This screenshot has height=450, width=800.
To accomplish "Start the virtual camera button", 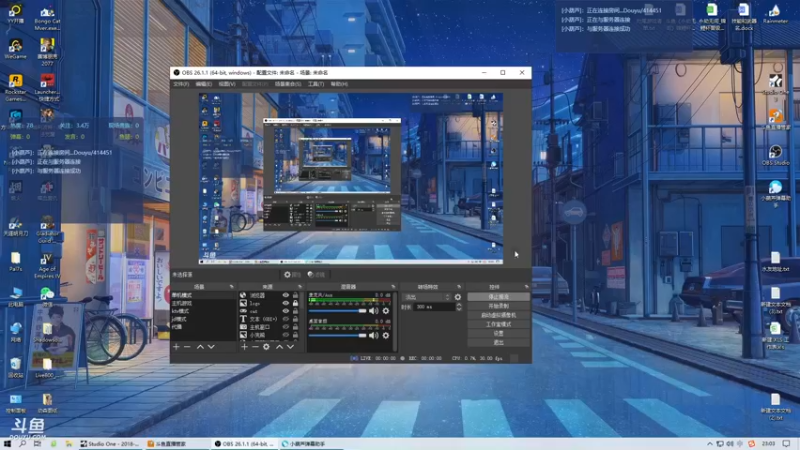I will click(x=498, y=315).
